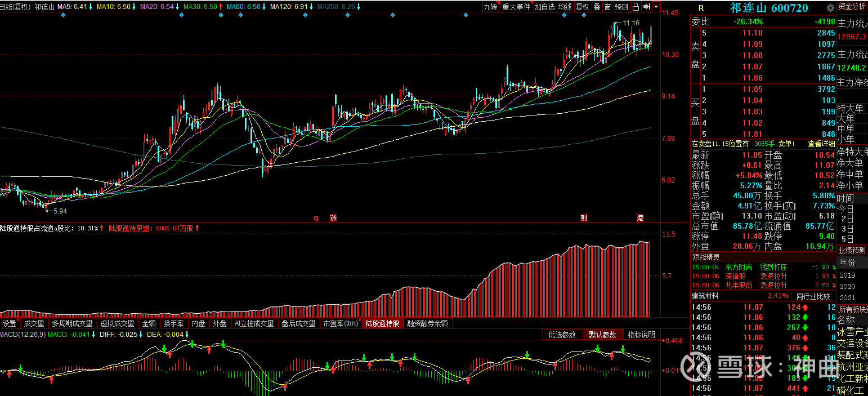
Task: Select year 2019 in forecast list
Action: click(x=847, y=275)
